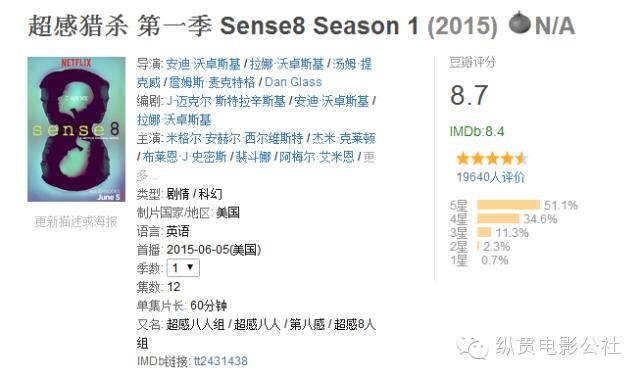Image resolution: width=640 pixels, height=378 pixels.
Task: Open actor link 裴斗娜
Action: point(253,157)
